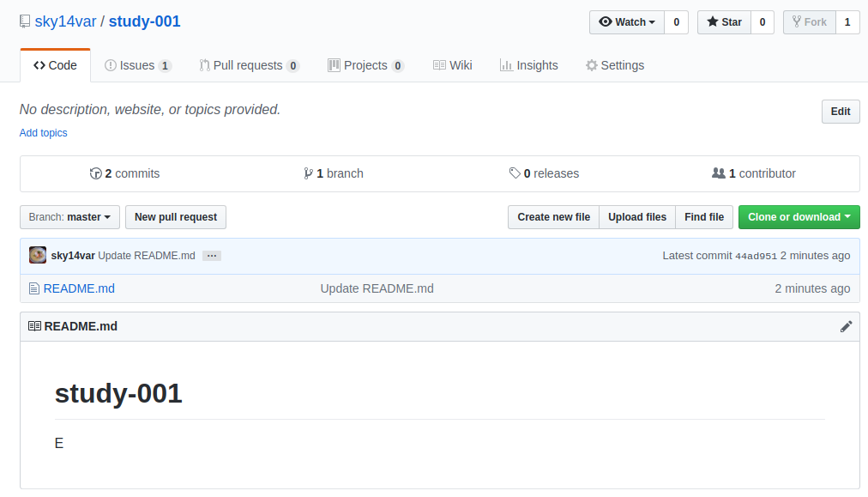
Task: View the 2 commits history
Action: (124, 173)
